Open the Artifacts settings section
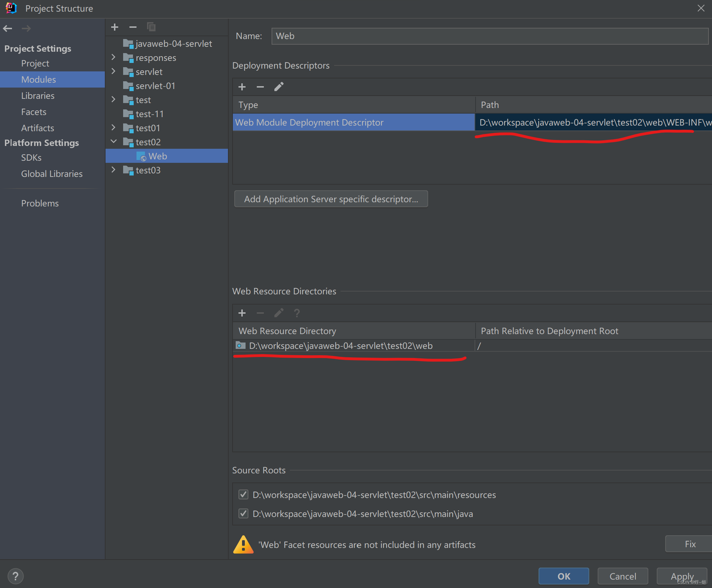The width and height of the screenshot is (712, 588). pyautogui.click(x=38, y=128)
